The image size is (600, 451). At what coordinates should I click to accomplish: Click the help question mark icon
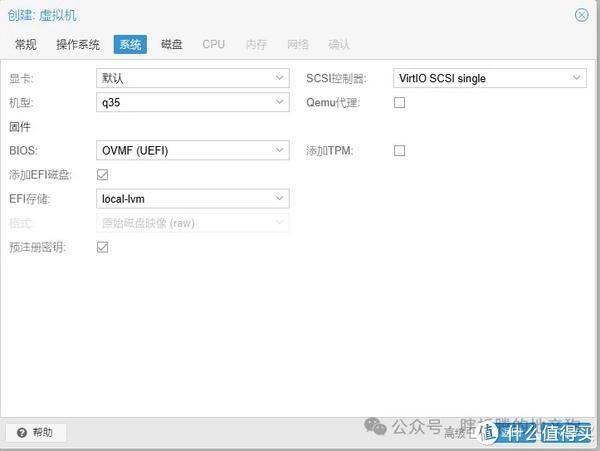(22, 433)
